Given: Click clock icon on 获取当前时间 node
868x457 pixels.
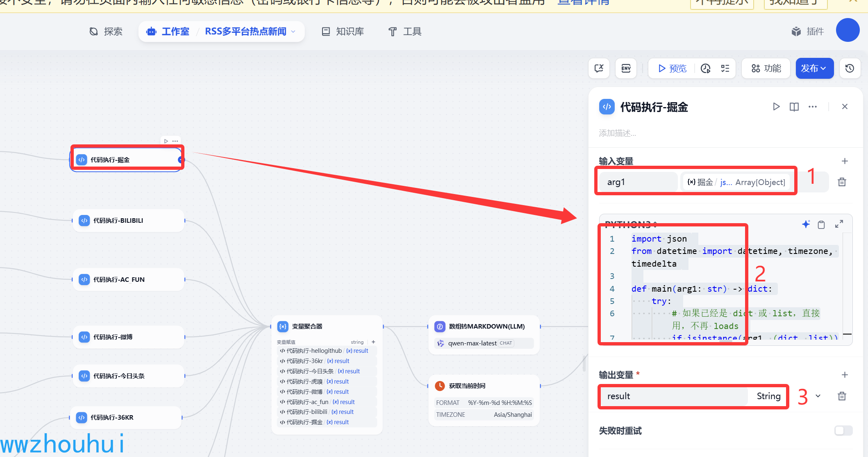Looking at the screenshot, I should (x=440, y=386).
